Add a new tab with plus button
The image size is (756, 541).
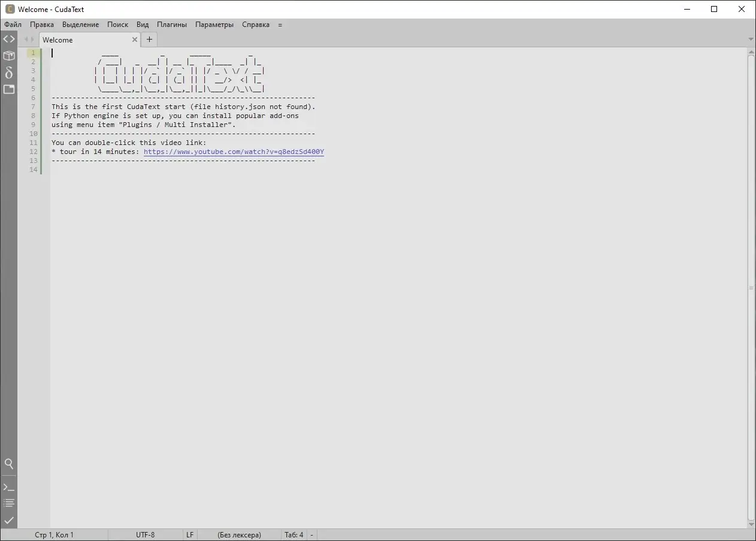pyautogui.click(x=150, y=40)
